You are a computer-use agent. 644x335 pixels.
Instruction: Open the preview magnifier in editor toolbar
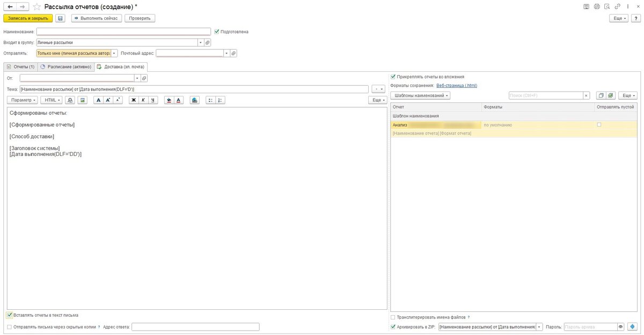point(70,100)
